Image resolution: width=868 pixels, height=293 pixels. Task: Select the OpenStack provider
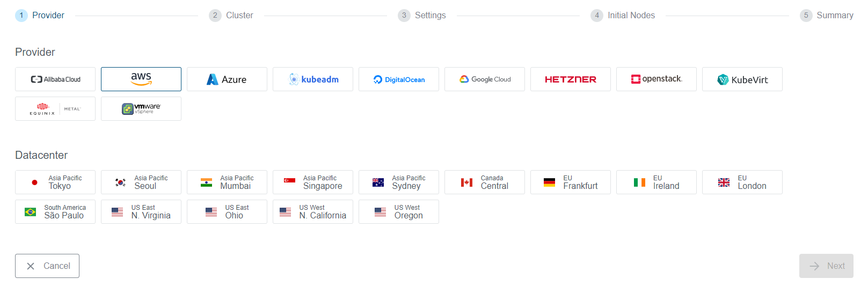(x=657, y=79)
